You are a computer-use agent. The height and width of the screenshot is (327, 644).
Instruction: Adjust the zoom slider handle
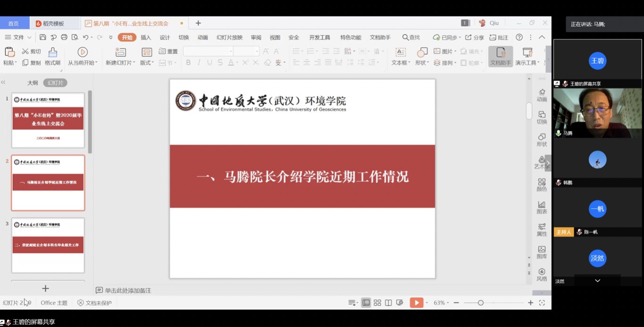pos(480,302)
